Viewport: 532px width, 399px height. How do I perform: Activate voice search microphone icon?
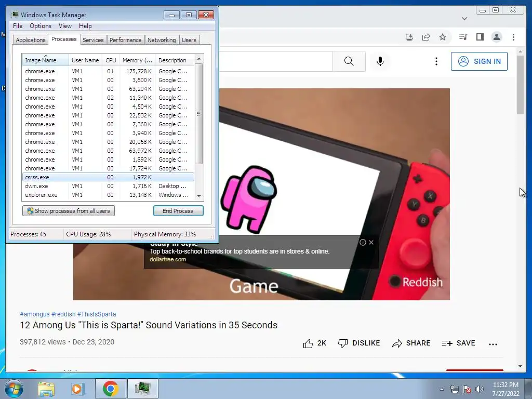380,61
